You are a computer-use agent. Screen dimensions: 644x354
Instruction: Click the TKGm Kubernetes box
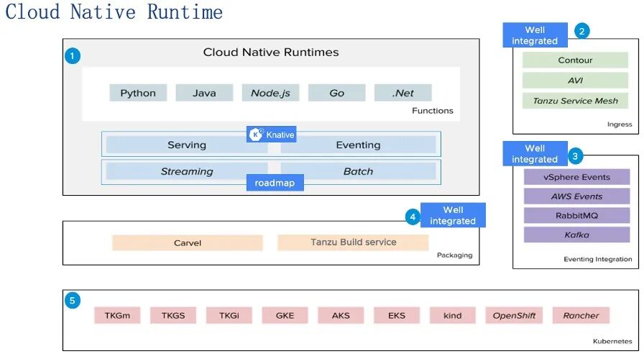tap(117, 315)
